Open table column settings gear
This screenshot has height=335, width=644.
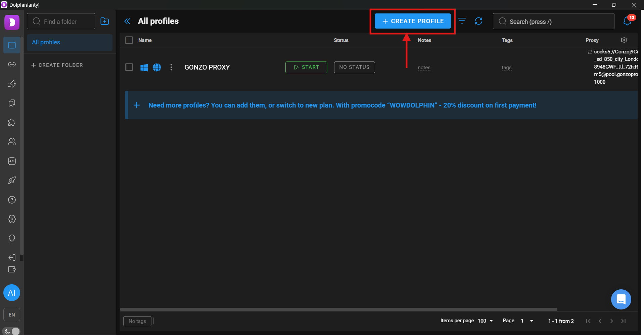[x=624, y=40]
